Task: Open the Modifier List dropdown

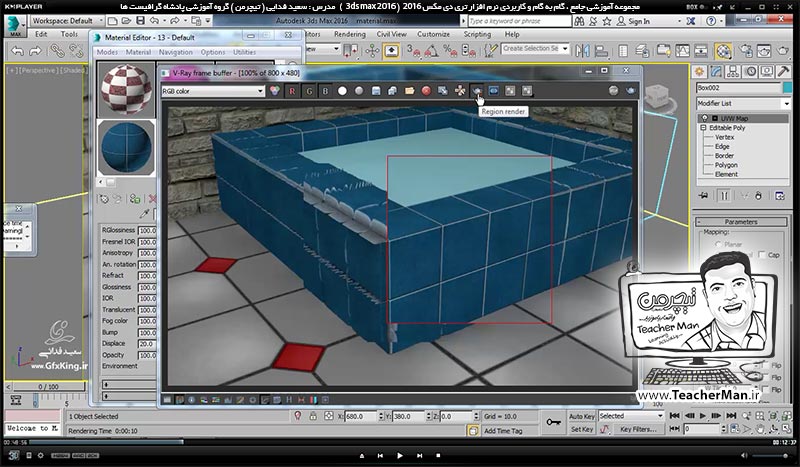Action: click(x=743, y=103)
